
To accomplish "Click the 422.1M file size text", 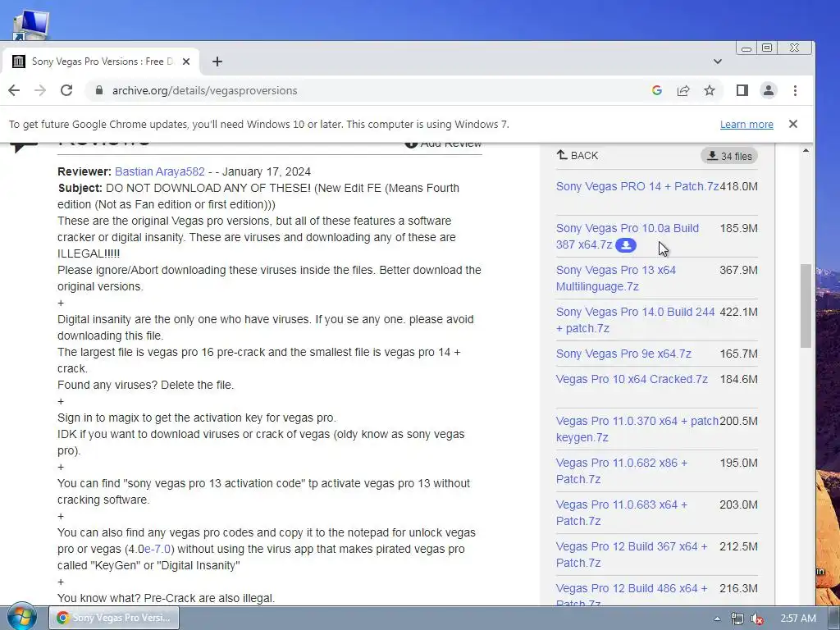I will tap(739, 312).
